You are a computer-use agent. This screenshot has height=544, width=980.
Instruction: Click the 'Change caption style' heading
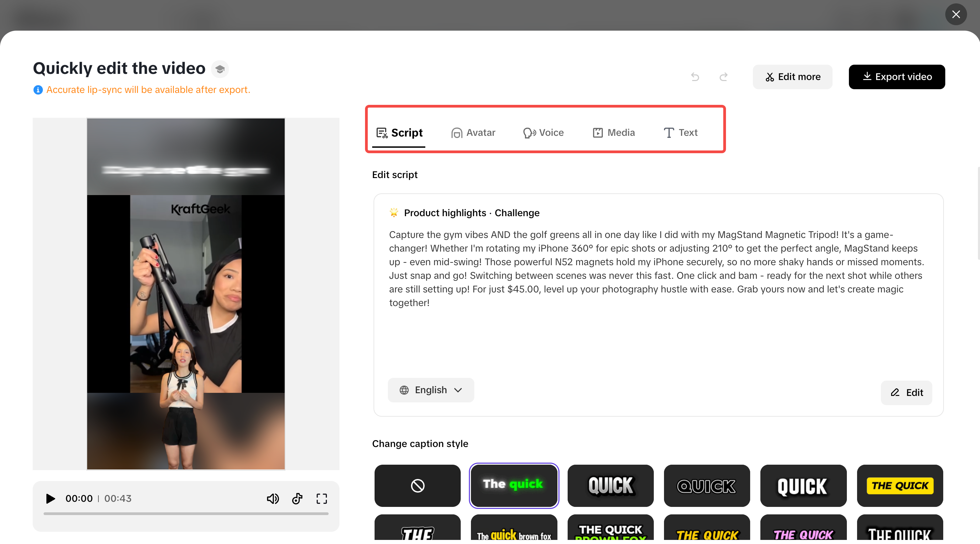click(x=420, y=444)
